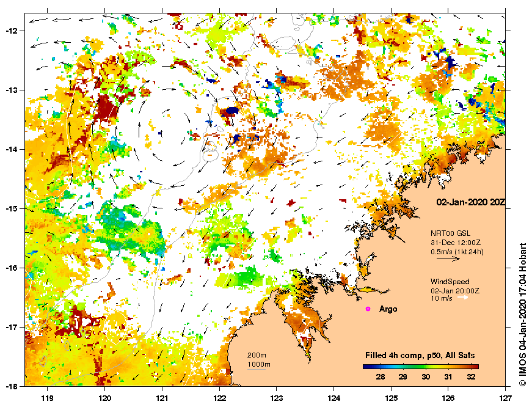This screenshot has width=532, height=407.
Task: Click the IMOS copyright timestamp text
Action: (x=523, y=315)
